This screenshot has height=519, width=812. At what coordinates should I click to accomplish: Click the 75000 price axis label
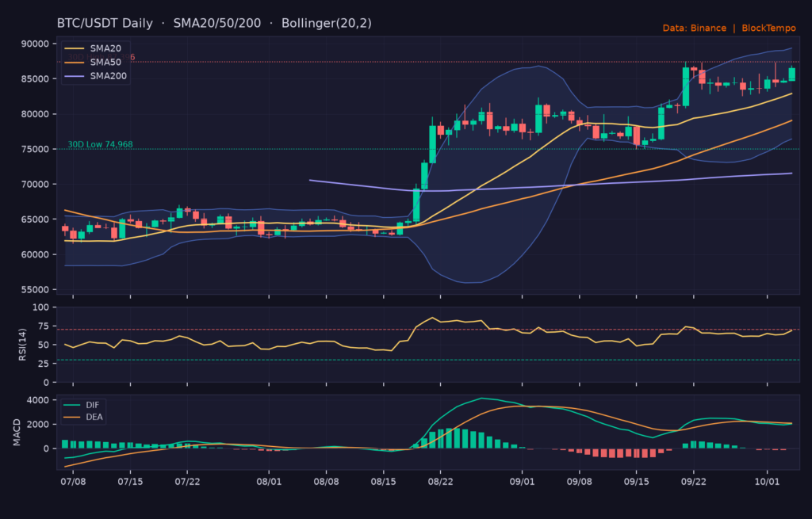tap(35, 149)
